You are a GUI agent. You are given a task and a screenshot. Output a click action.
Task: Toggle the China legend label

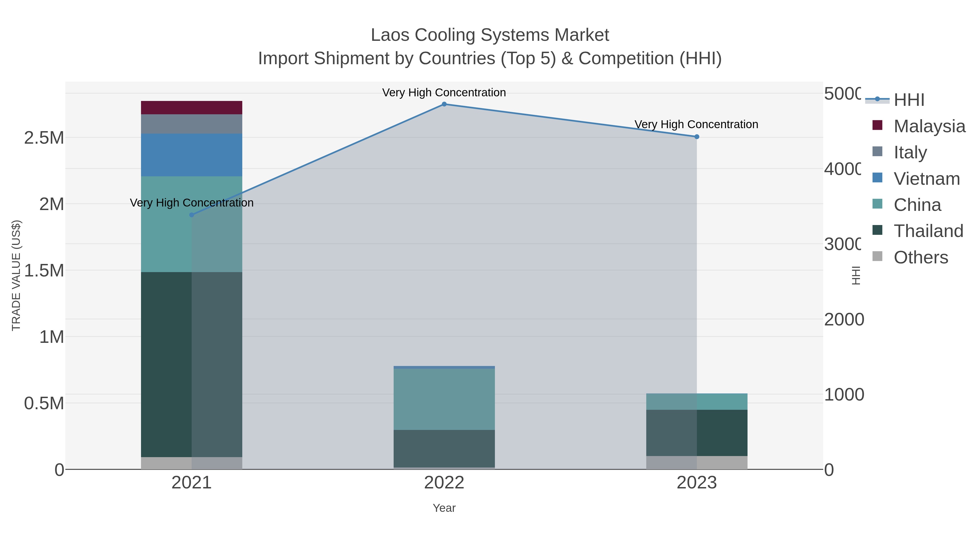917,205
